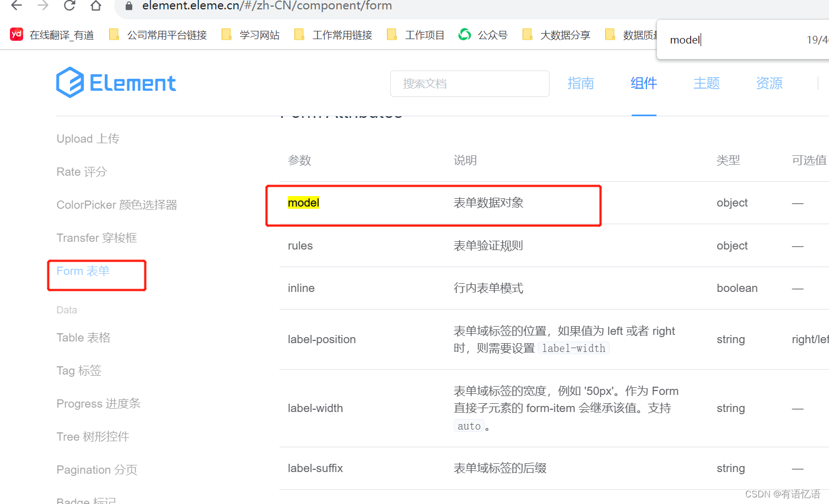Click the rules parameter cell
Image resolution: width=829 pixels, height=504 pixels.
[300, 246]
